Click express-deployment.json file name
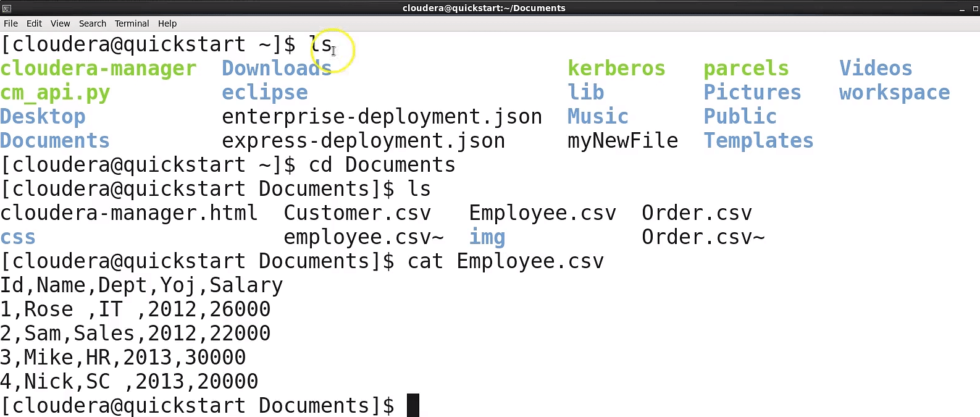The height and width of the screenshot is (417, 980). click(363, 141)
